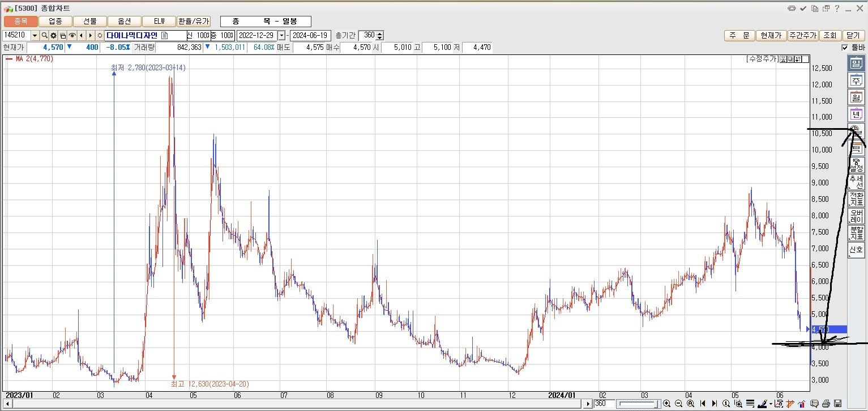Select monthly chart (월) icon
Image resolution: width=868 pixels, height=411 pixels.
(x=856, y=98)
